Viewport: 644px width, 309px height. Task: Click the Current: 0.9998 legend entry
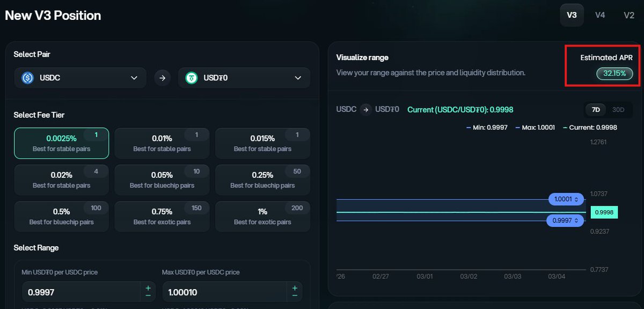(589, 127)
